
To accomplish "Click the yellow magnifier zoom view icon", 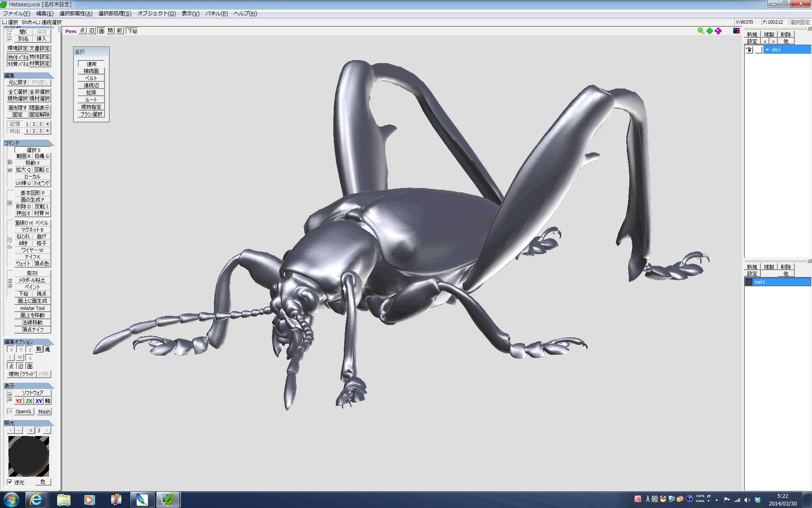I will (701, 31).
